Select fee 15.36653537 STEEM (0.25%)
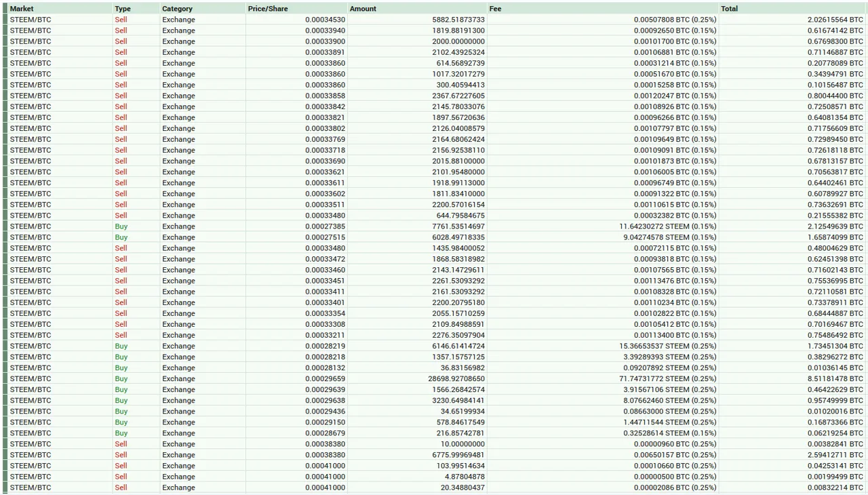The image size is (868, 495). coord(668,346)
